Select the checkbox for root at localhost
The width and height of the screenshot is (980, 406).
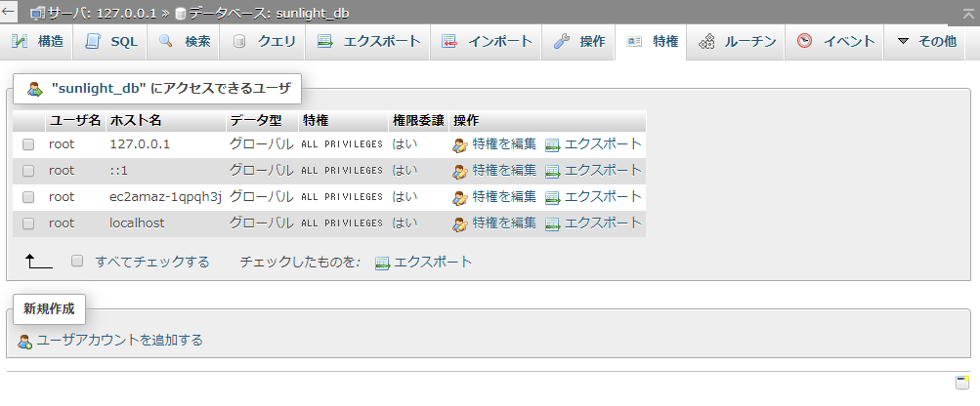click(x=28, y=223)
